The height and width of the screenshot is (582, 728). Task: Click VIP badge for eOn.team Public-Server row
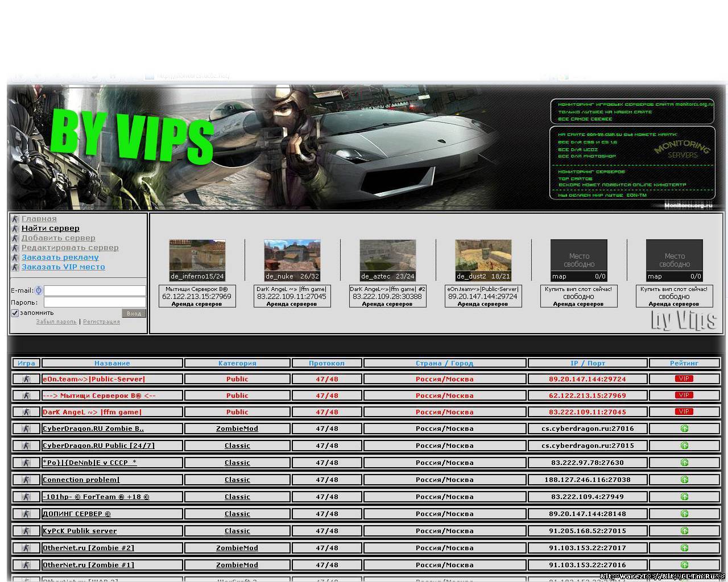(x=684, y=379)
